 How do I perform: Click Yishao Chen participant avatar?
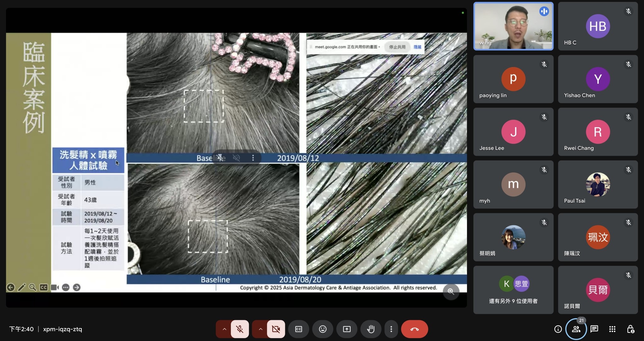[x=598, y=79]
